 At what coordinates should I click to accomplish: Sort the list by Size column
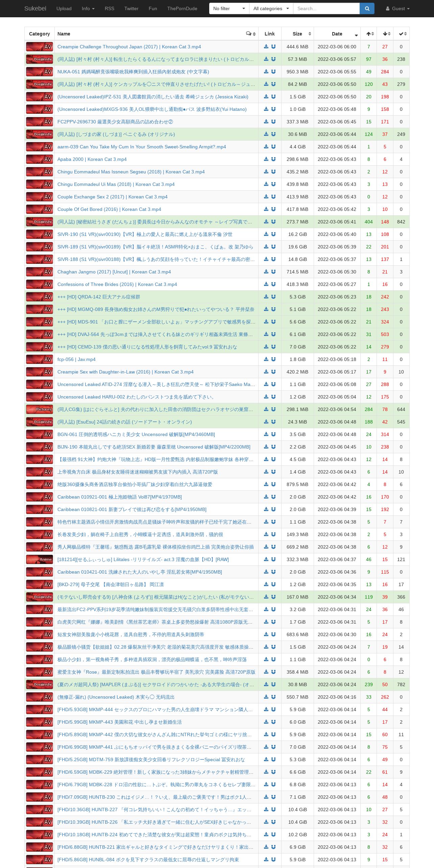tap(297, 34)
